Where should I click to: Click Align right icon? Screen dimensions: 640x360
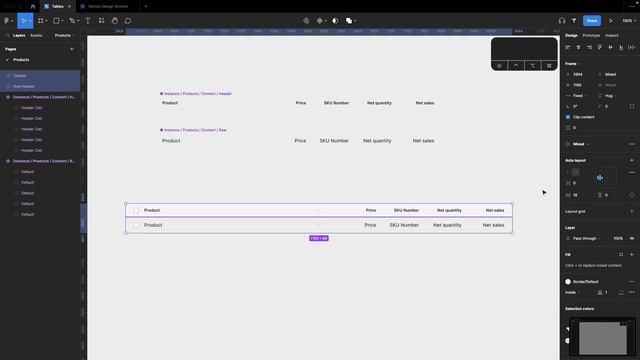(x=589, y=47)
